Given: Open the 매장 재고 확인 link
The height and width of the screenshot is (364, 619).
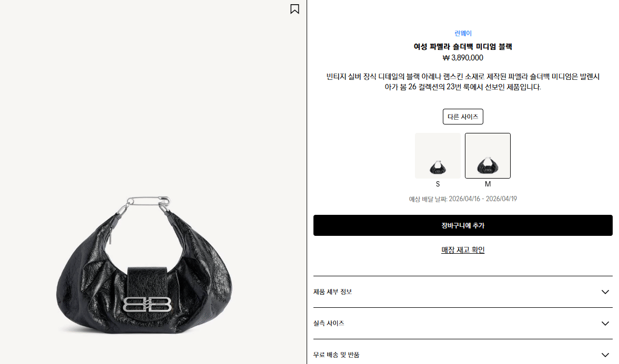Looking at the screenshot, I should (463, 249).
